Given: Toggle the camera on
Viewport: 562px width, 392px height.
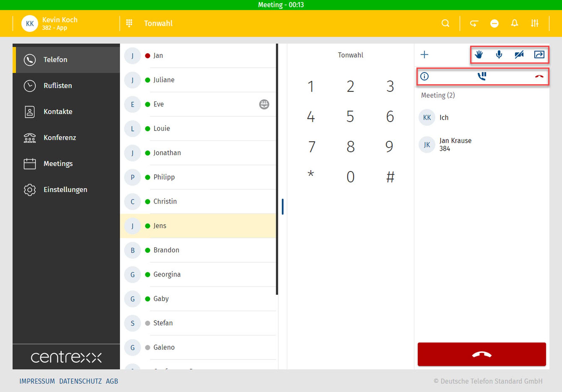Looking at the screenshot, I should [x=519, y=54].
